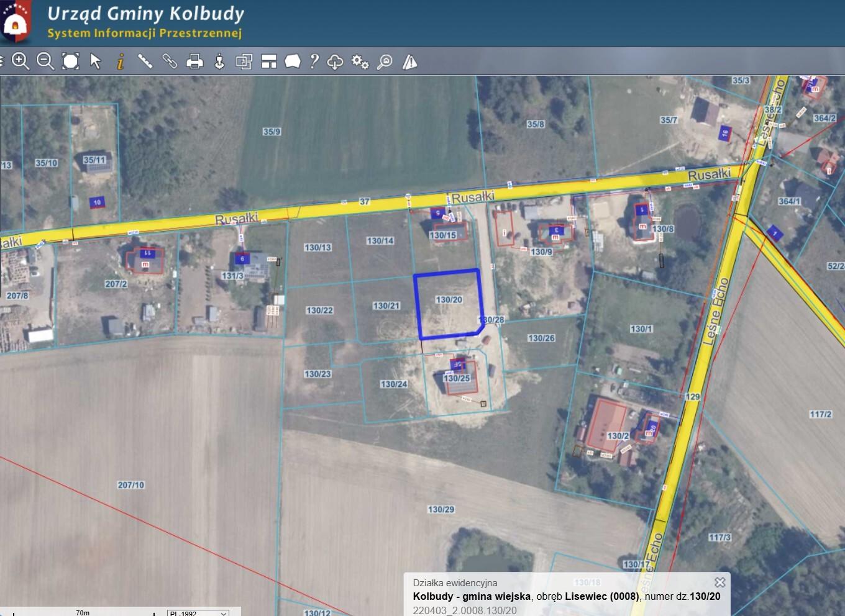Click the highlighted parcel 130/20

[449, 304]
